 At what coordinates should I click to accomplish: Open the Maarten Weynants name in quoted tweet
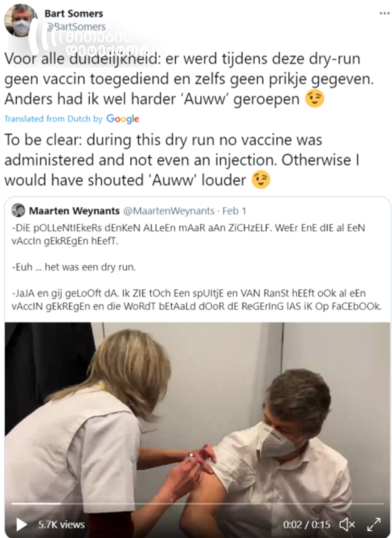[x=74, y=210]
